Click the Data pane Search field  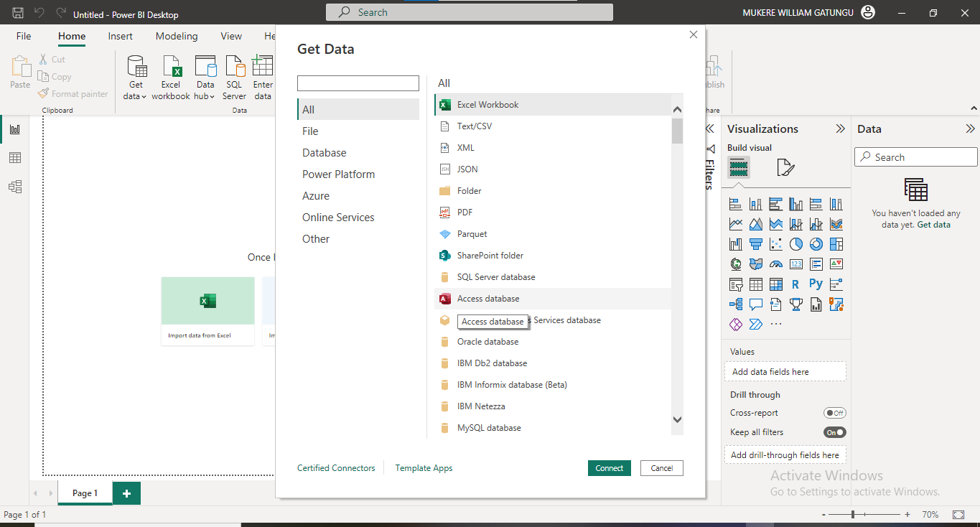[x=916, y=157]
